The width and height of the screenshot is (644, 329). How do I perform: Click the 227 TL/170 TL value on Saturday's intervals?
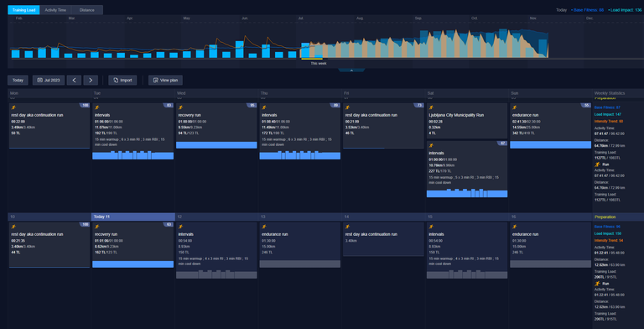[441, 171]
